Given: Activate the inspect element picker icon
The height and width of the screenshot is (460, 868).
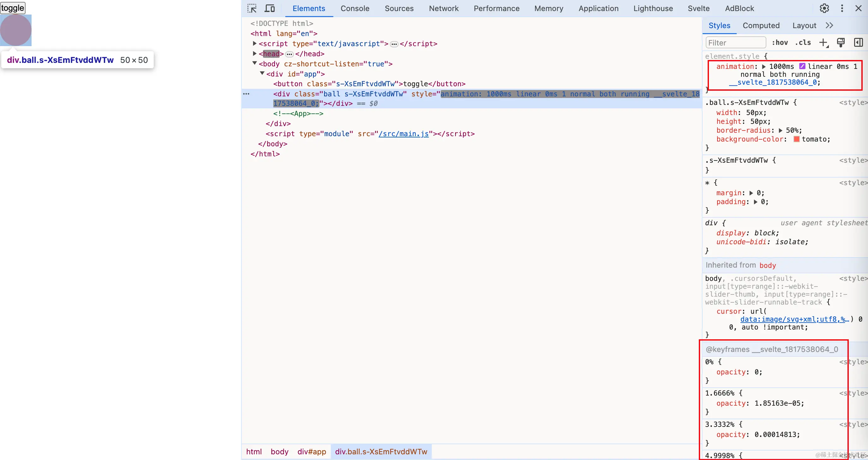Looking at the screenshot, I should (252, 9).
